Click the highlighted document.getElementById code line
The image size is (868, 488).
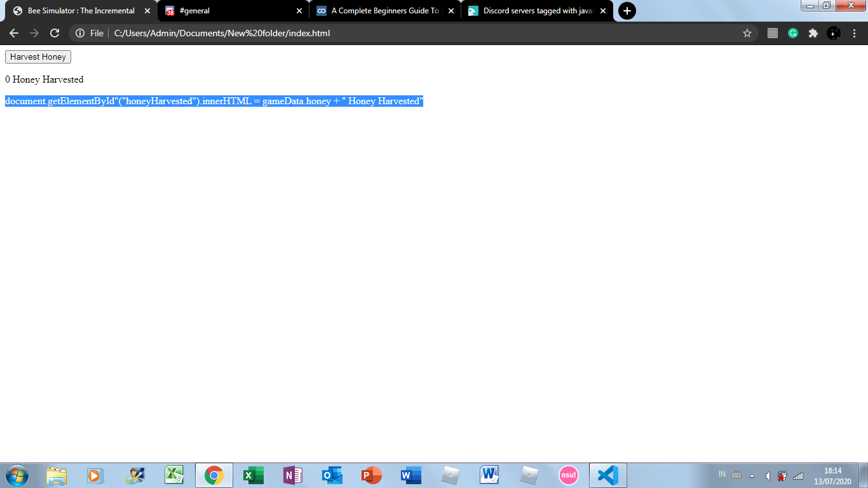pyautogui.click(x=214, y=101)
